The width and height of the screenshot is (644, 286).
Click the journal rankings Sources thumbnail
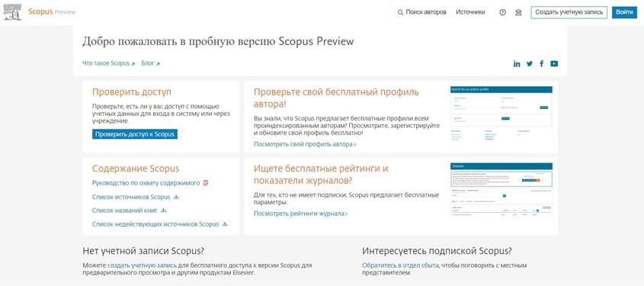point(501,190)
